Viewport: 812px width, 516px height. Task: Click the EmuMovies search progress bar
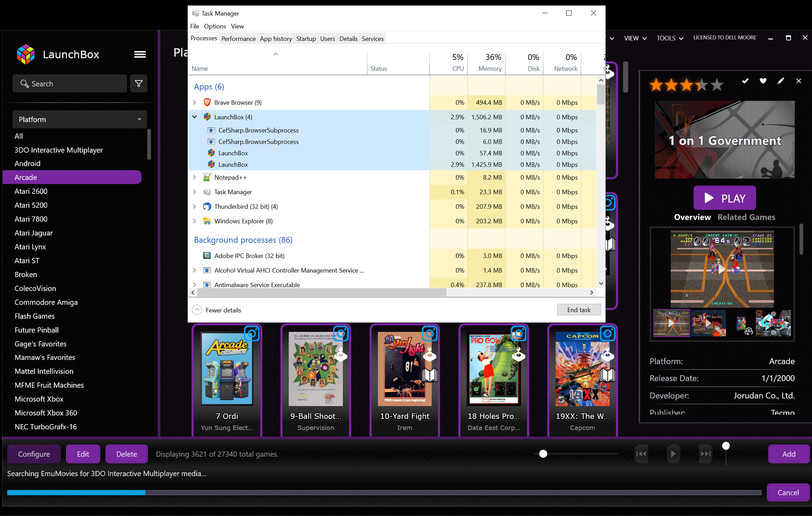coord(384,492)
